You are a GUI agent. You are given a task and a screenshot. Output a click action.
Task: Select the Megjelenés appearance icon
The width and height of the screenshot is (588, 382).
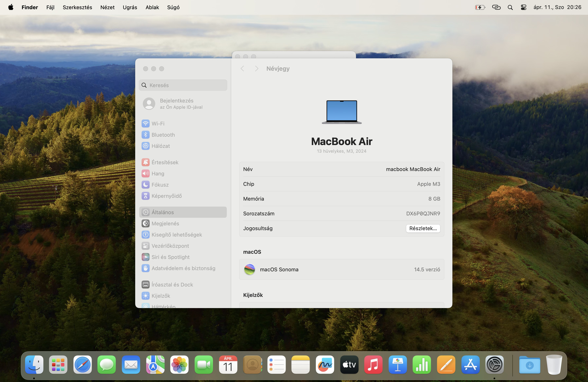pos(145,223)
